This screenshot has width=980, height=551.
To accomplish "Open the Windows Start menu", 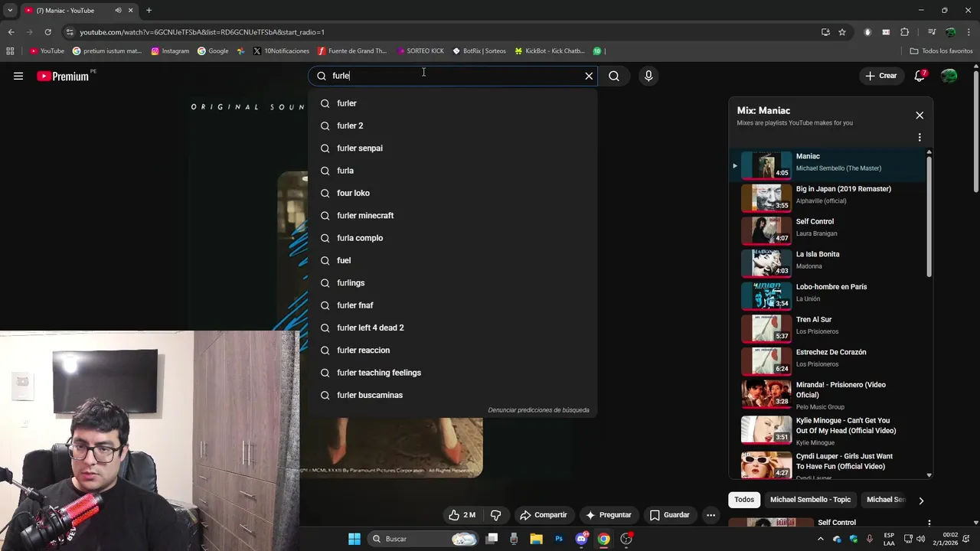I will [x=354, y=539].
